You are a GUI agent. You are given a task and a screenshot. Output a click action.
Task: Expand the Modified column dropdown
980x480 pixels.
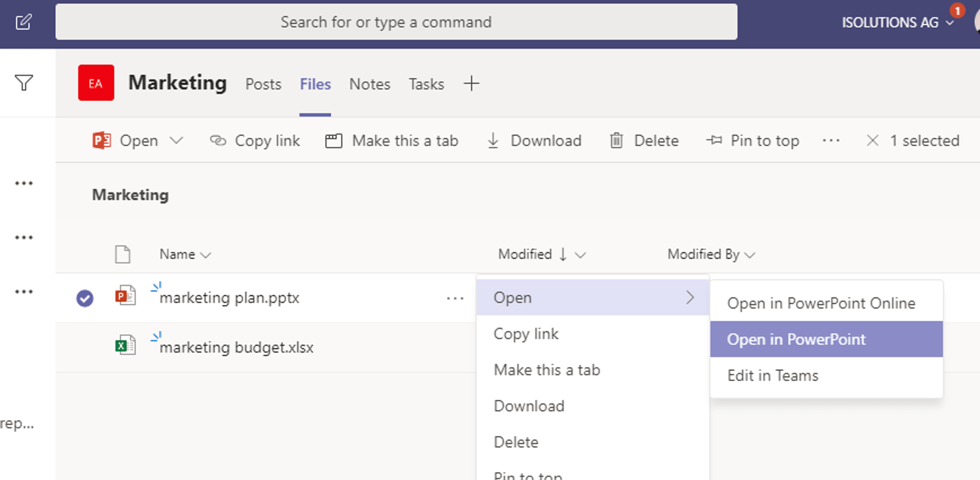tap(580, 255)
